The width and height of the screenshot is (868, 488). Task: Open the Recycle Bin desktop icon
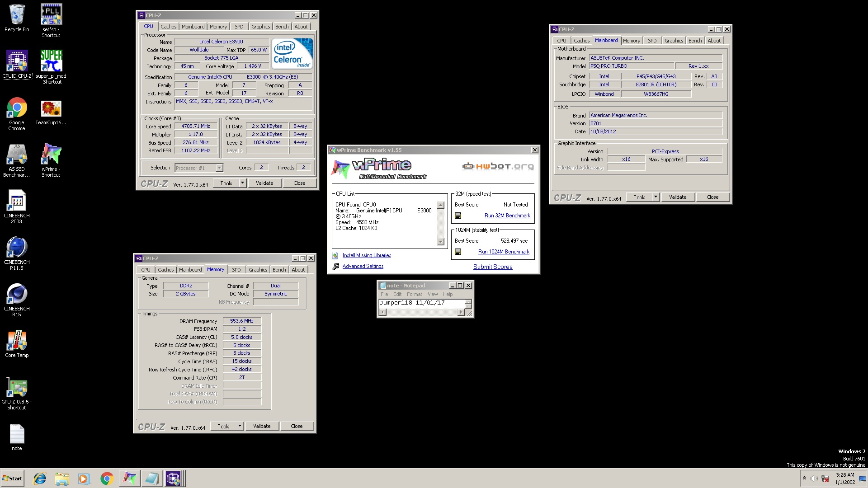point(17,18)
